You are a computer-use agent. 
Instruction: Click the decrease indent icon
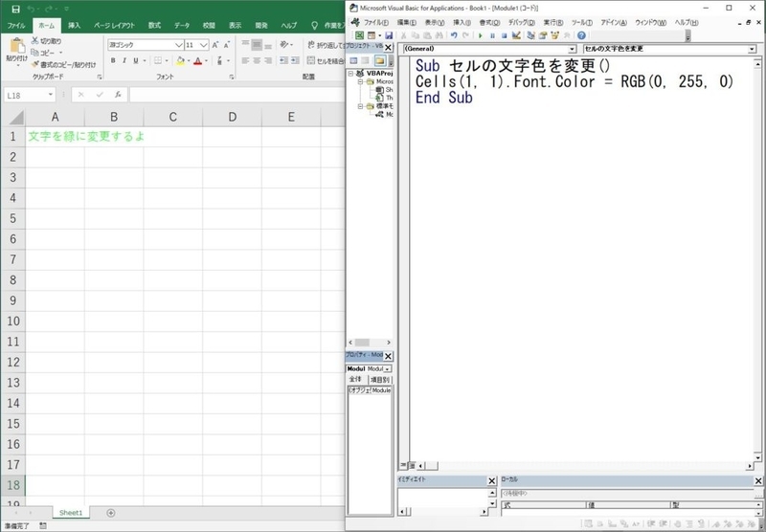pyautogui.click(x=283, y=60)
